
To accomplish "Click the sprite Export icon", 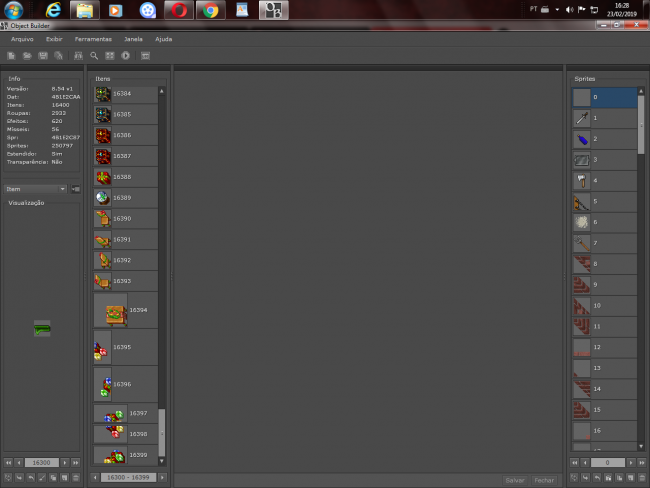I will (x=597, y=478).
